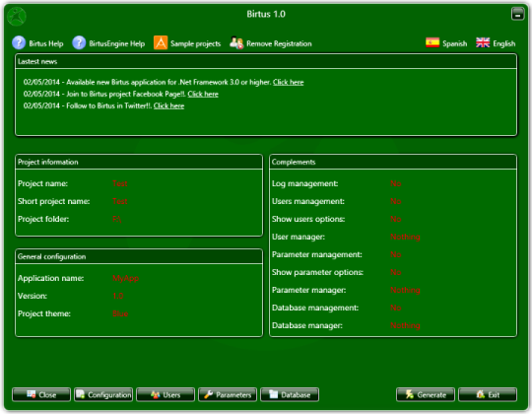The height and width of the screenshot is (414, 532).
Task: Click the Database management: label
Action: (315, 308)
